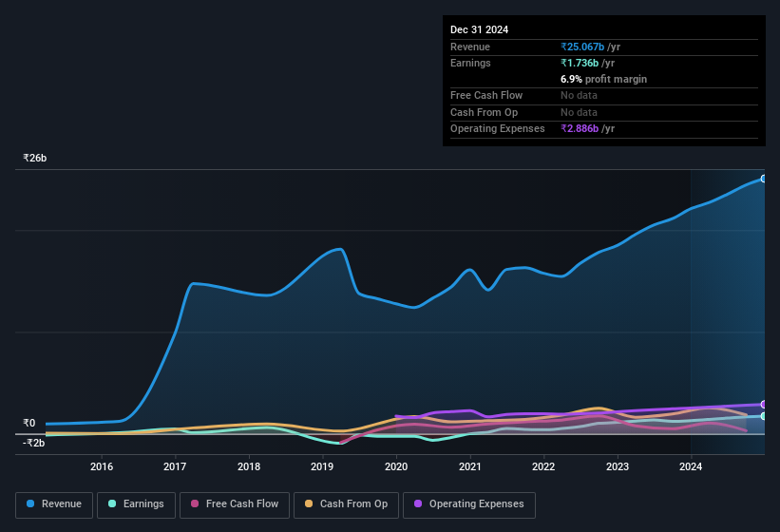Click the 2024 x-axis year label
Image resolution: width=780 pixels, height=532 pixels.
(691, 466)
